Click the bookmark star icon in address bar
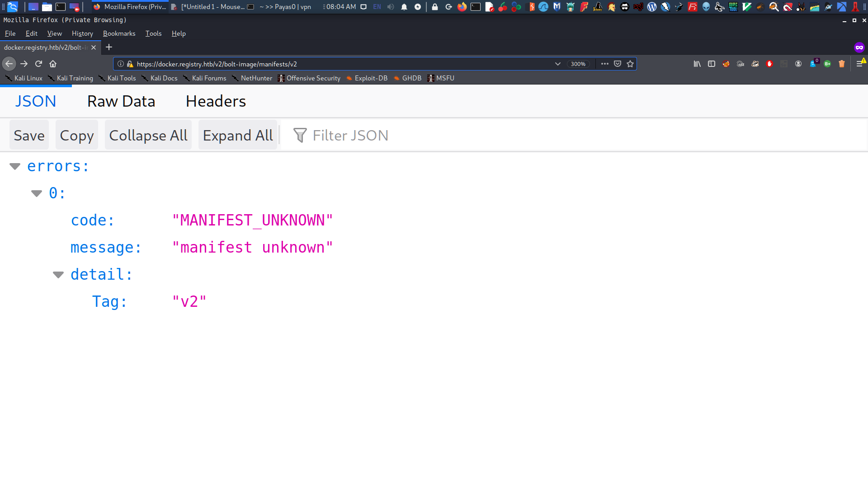Image resolution: width=868 pixels, height=488 pixels. click(630, 64)
